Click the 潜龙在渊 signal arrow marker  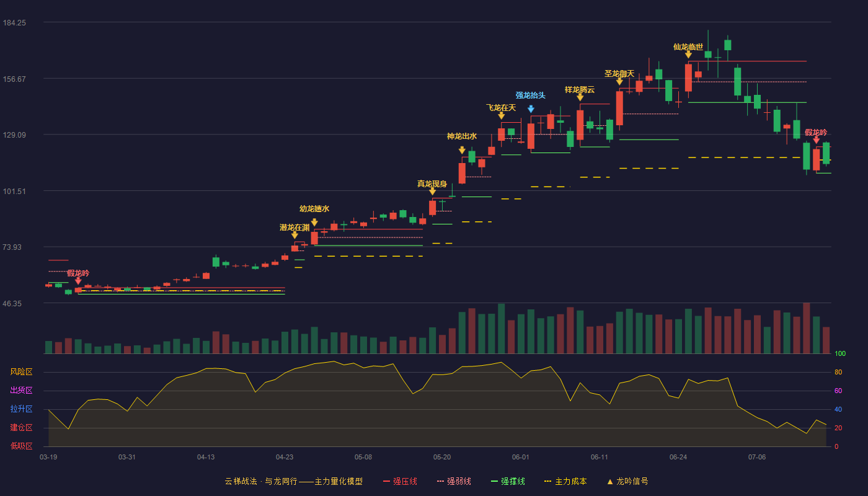pyautogui.click(x=294, y=235)
